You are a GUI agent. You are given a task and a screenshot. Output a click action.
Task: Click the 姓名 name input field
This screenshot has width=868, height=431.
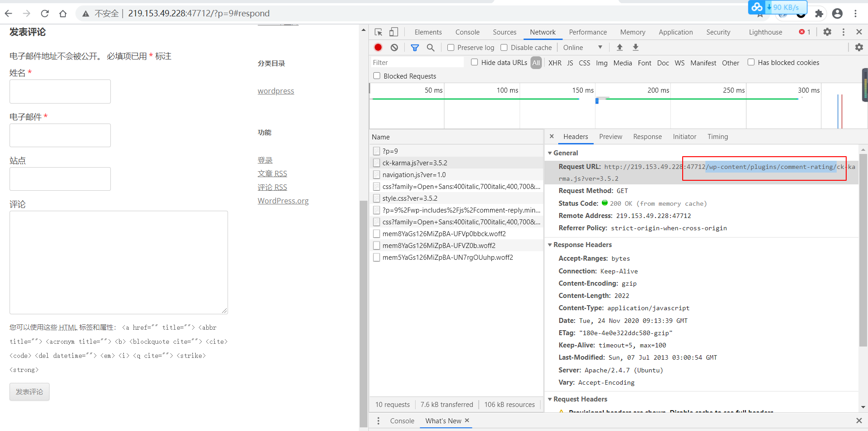tap(60, 91)
